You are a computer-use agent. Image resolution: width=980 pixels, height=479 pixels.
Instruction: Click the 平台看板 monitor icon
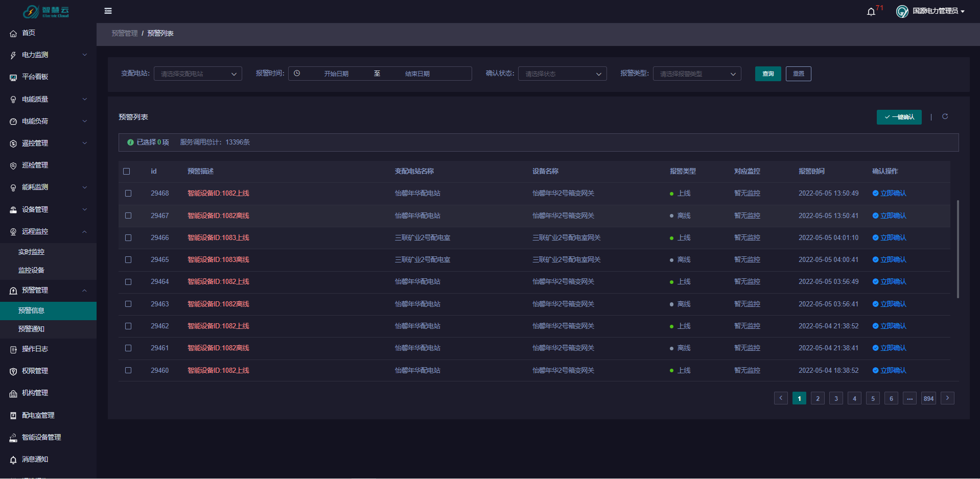(x=13, y=77)
